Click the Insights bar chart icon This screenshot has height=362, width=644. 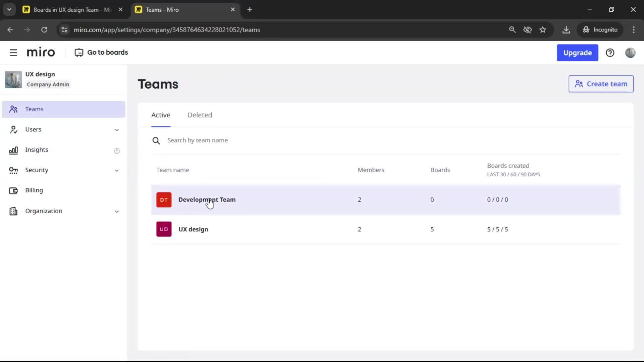pyautogui.click(x=13, y=150)
